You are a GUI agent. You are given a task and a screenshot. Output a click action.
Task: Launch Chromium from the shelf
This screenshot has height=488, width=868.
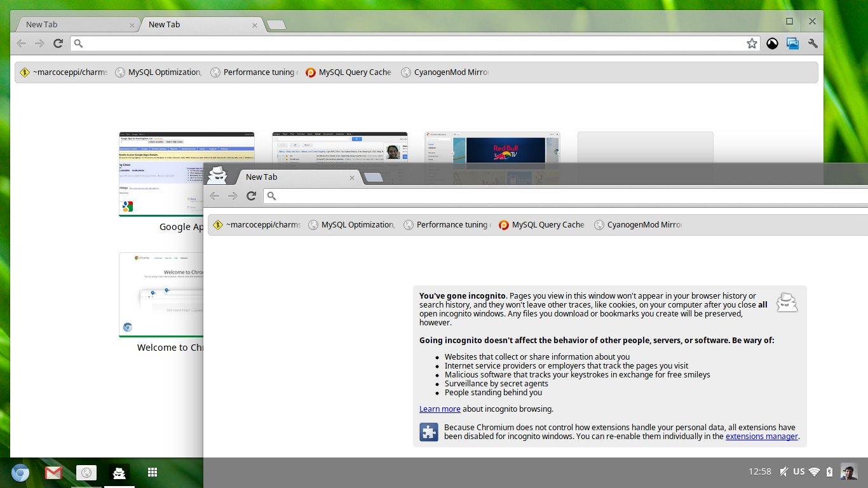(20, 473)
